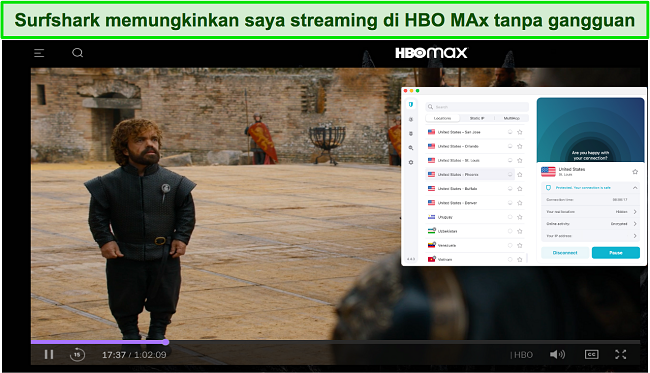Open Surfshark settings gear
Viewport: 650px width, 373px height.
point(411,162)
